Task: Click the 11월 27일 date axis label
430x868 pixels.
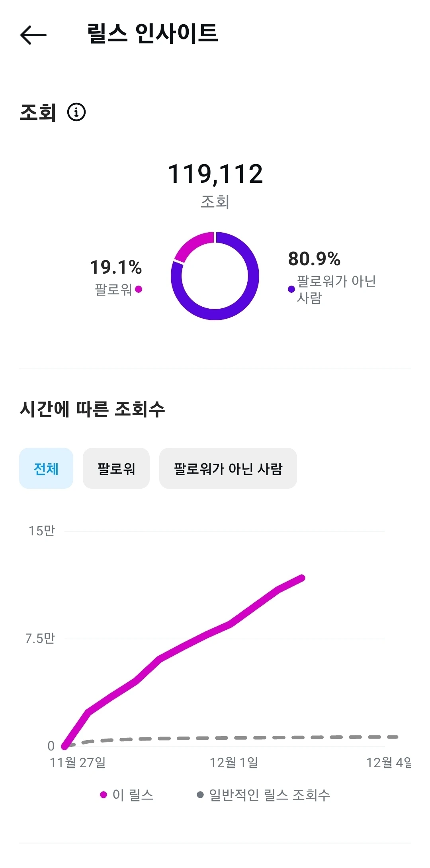Action: coord(78,763)
